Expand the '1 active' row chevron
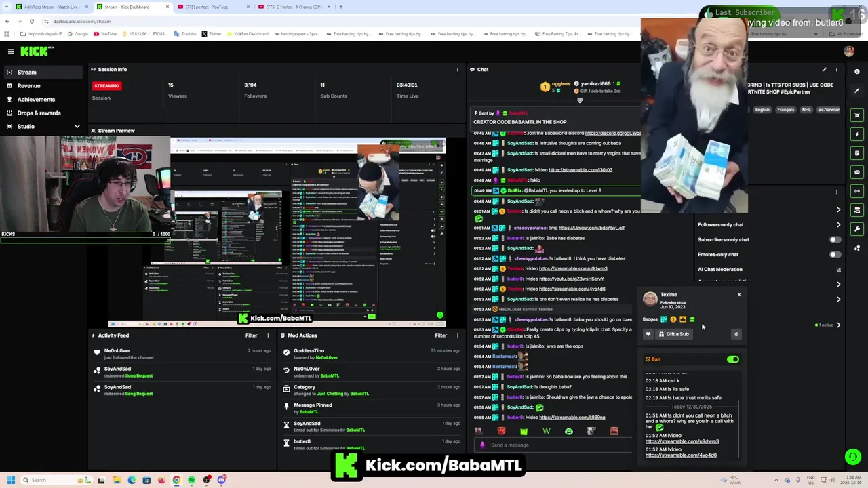868x488 pixels. [x=839, y=325]
